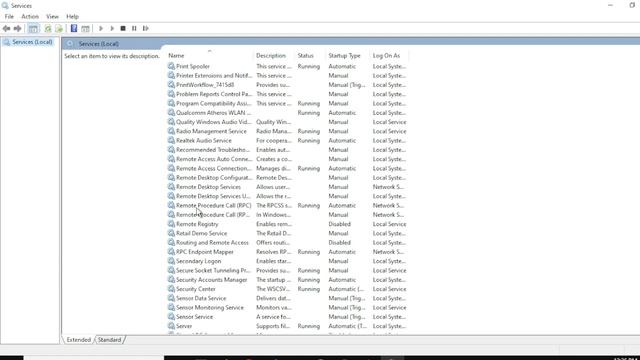Click the Stop Service square icon
Viewport: 640px width, 360px height.
click(123, 29)
